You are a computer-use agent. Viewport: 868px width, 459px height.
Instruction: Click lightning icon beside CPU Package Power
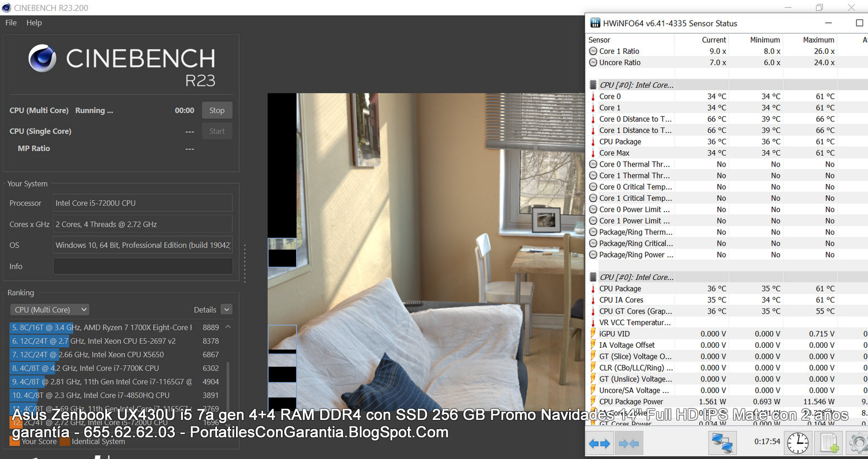(593, 401)
